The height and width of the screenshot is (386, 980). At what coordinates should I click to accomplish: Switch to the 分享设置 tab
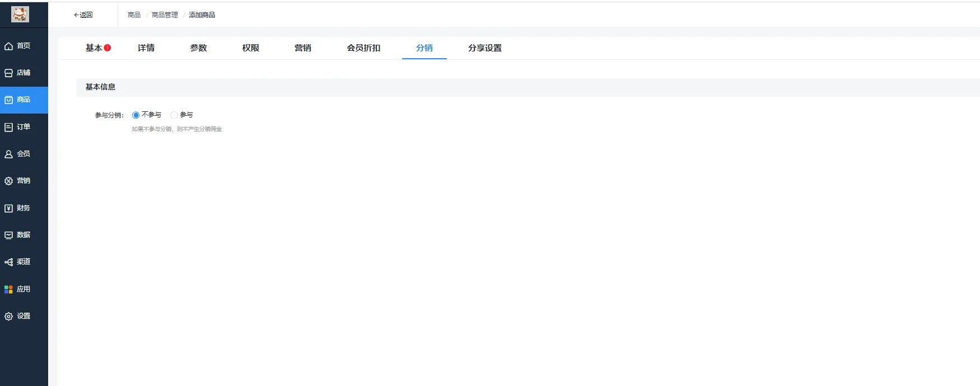(485, 48)
